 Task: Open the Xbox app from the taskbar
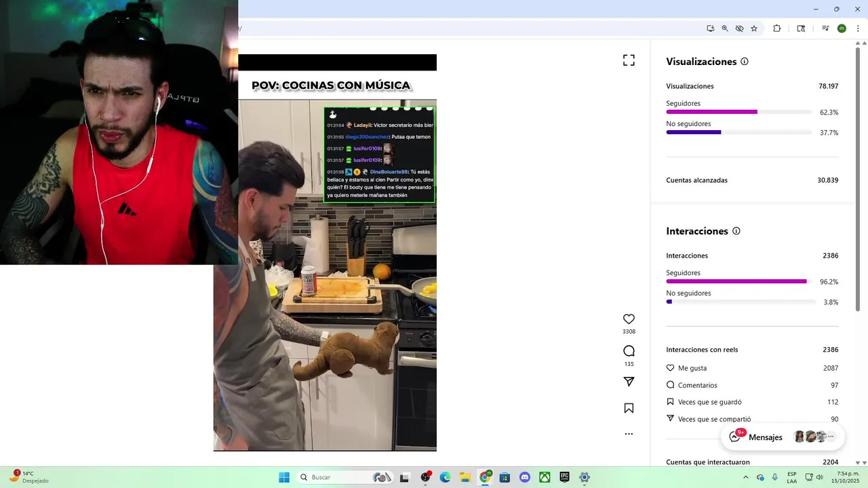545,477
